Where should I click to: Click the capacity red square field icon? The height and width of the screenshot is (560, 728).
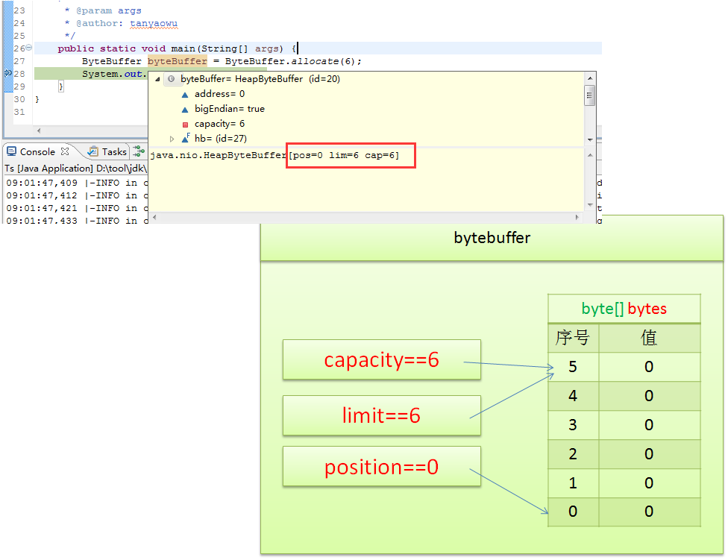coord(185,125)
